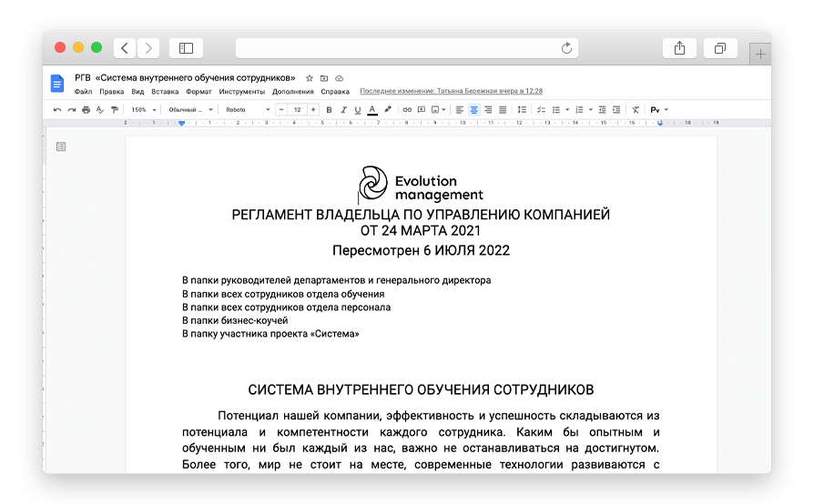Align text to the left
This screenshot has width=814, height=504.
[460, 110]
